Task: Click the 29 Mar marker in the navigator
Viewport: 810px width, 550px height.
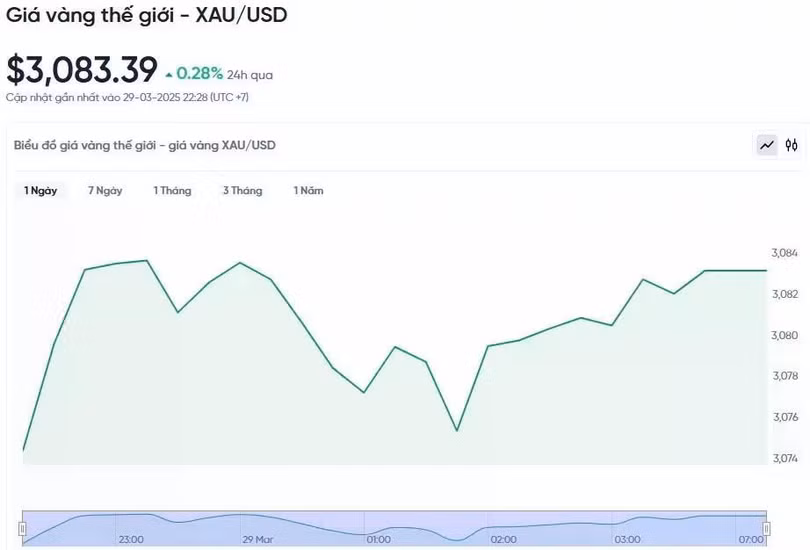Action: (257, 539)
